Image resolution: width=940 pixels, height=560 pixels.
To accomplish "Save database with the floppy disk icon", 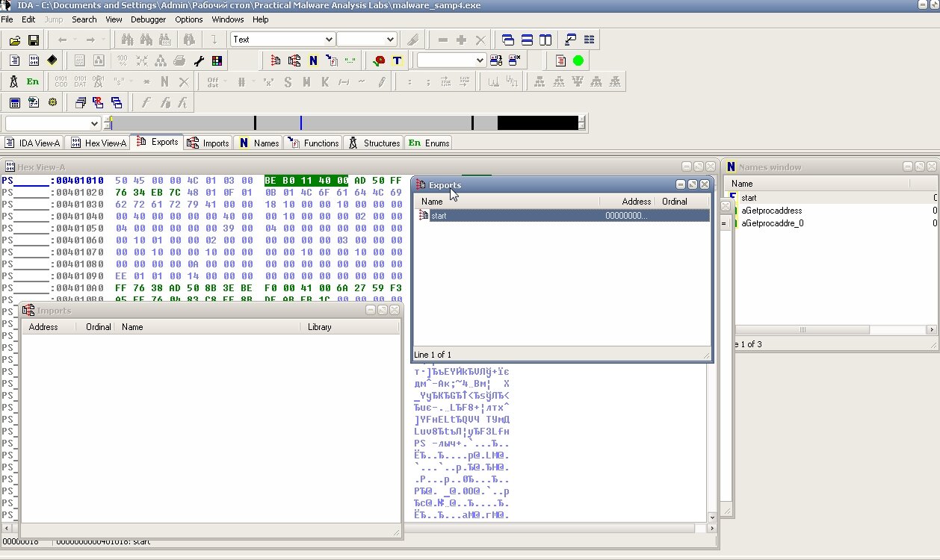I will point(34,40).
